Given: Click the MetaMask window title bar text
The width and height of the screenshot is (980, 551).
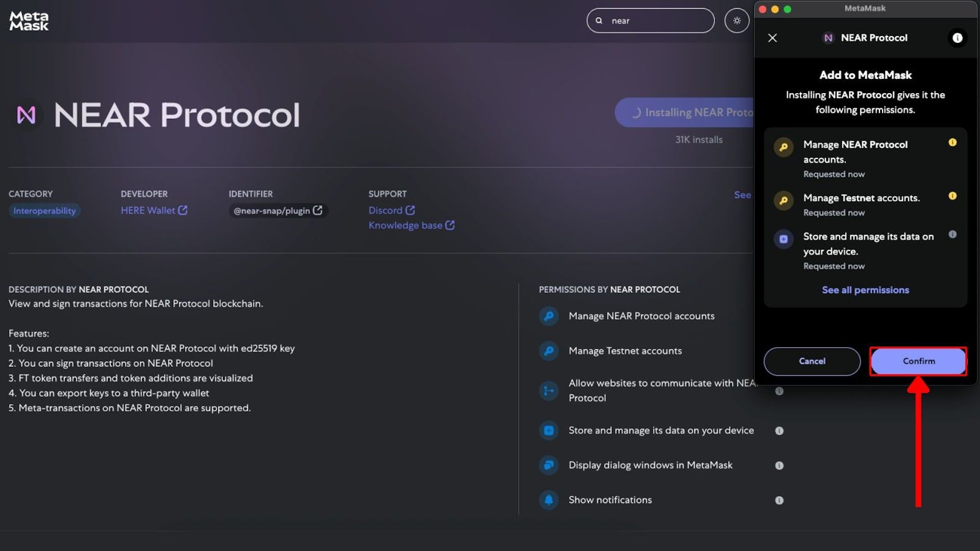Looking at the screenshot, I should click(x=865, y=9).
